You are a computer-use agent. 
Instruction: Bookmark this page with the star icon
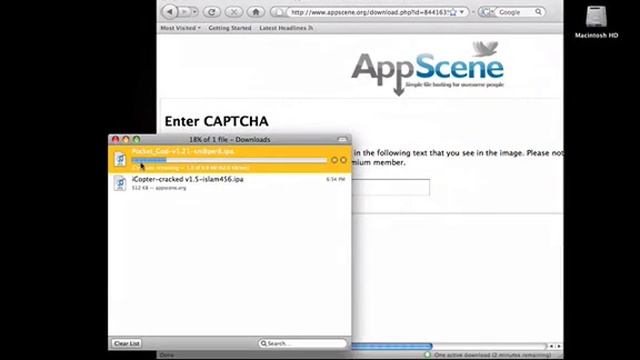pos(453,12)
